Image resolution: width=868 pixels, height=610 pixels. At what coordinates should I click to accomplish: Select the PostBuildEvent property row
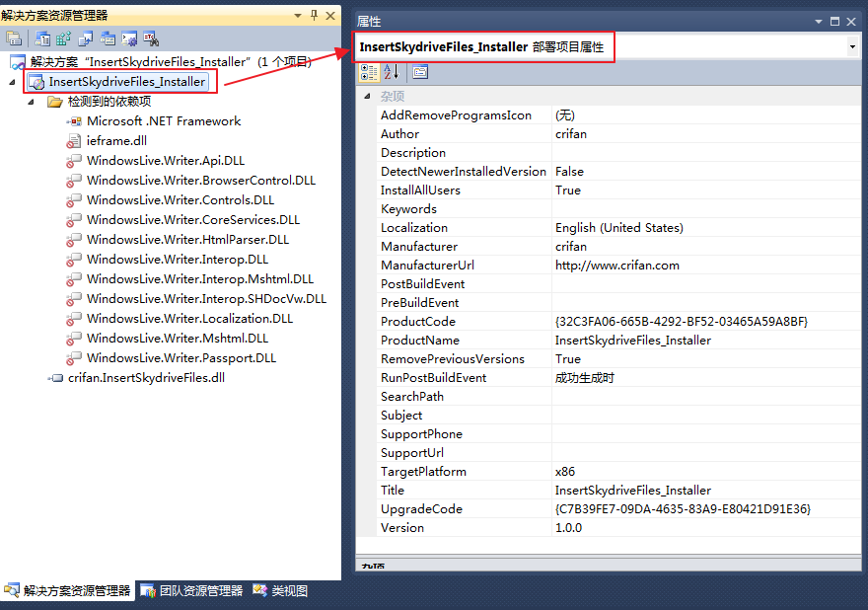tap(618, 284)
